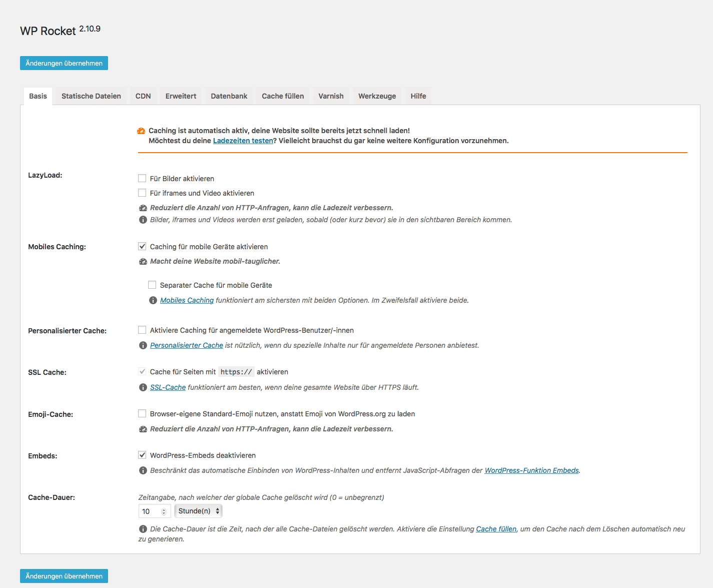
Task: Click the speedometer icon under LazyLoad
Action: click(143, 208)
